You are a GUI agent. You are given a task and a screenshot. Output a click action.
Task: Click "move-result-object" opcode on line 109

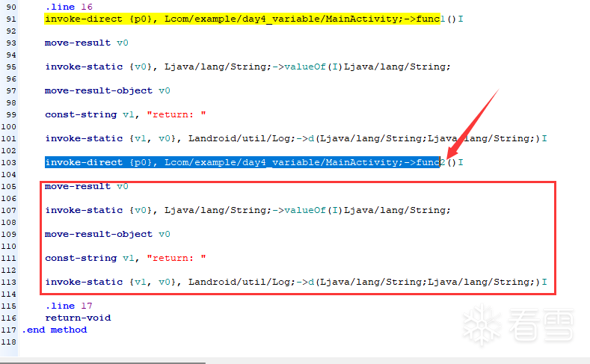99,234
